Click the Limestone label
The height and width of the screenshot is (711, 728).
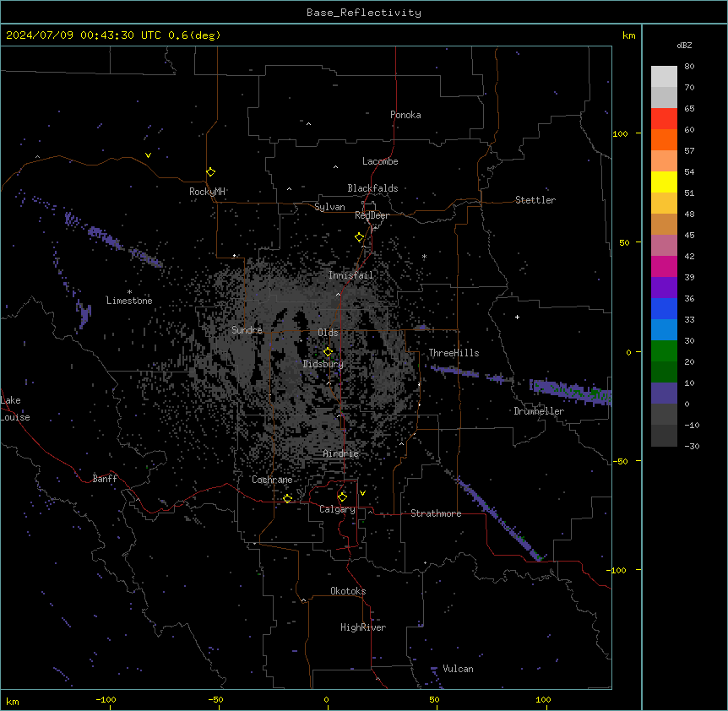pos(129,301)
